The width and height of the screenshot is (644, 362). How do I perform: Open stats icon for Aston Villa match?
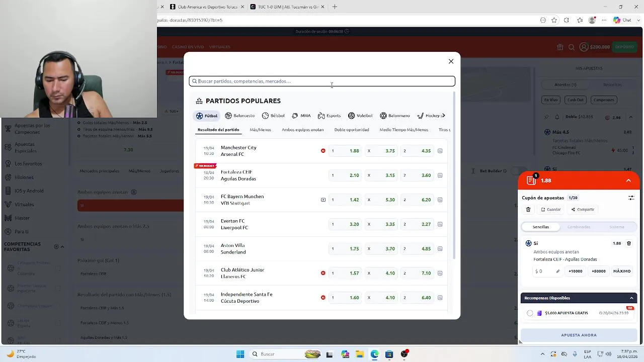(x=440, y=249)
